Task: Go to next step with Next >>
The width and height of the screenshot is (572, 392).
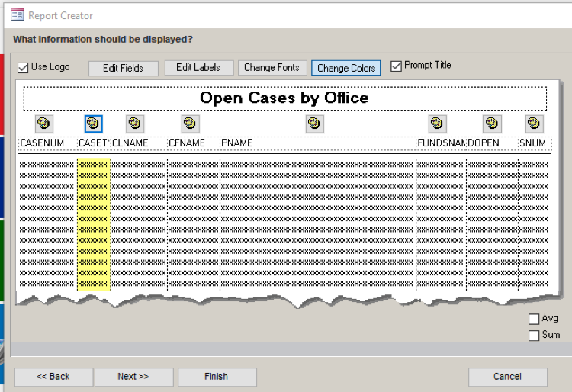Action: [x=133, y=377]
